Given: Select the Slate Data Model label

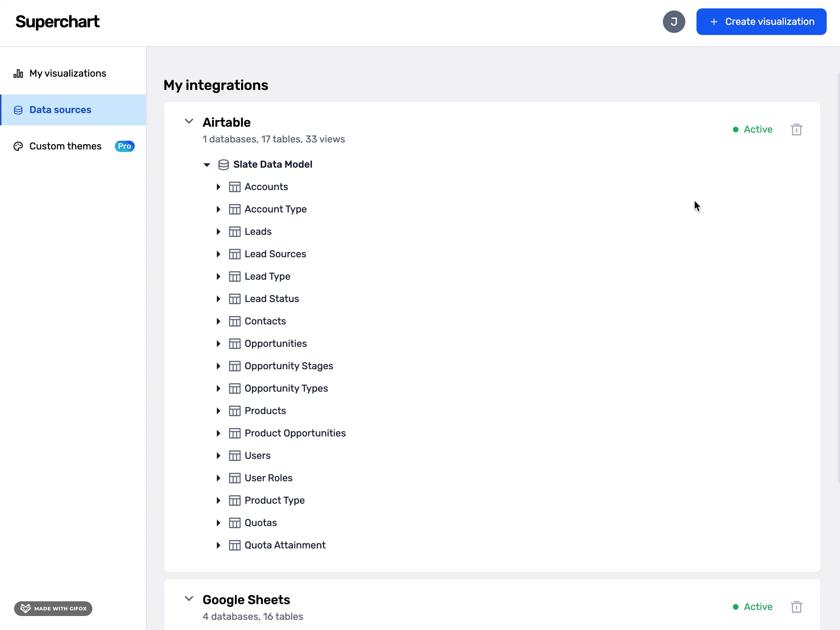Looking at the screenshot, I should [273, 164].
